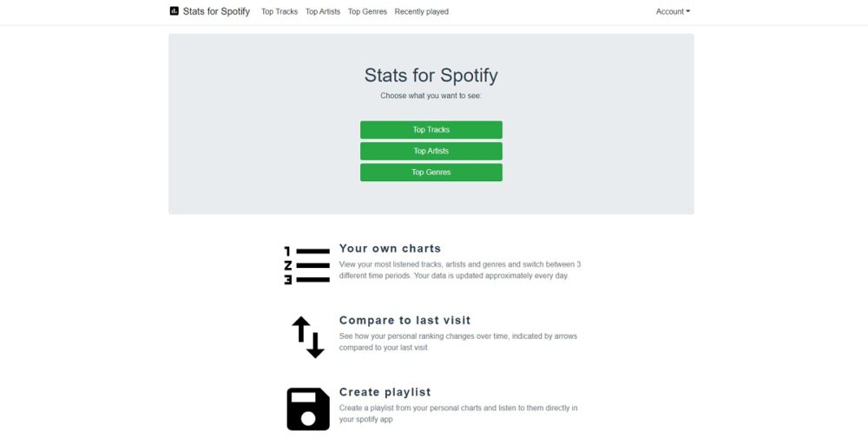Screen dimensions: 868x437
Task: Click the up-down arrows compare icon
Action: [307, 336]
